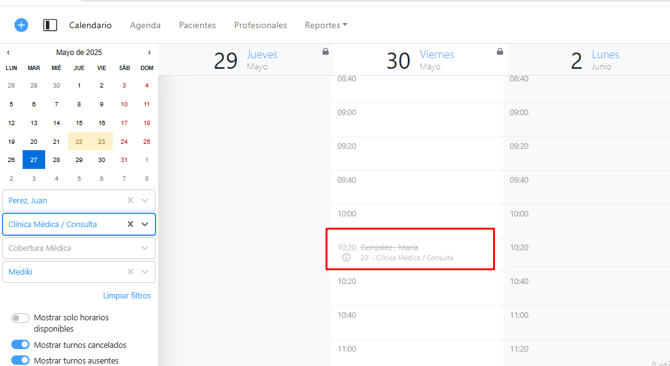This screenshot has width=670, height=366.
Task: Click the Lunes day header link
Action: point(605,55)
